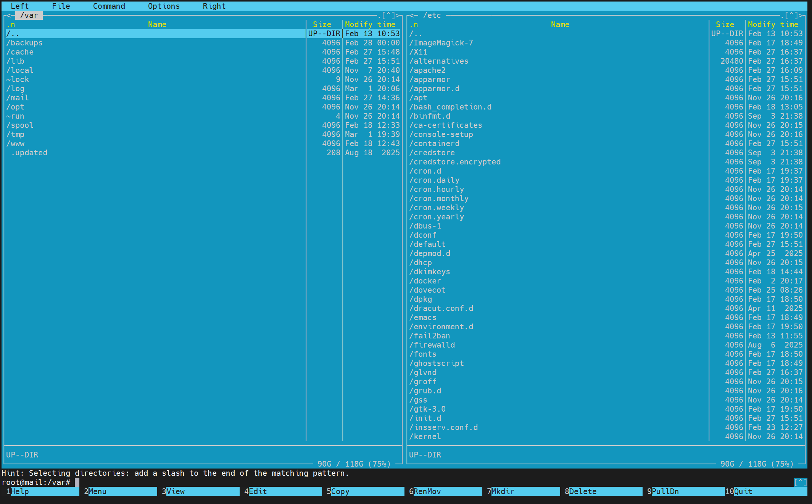This screenshot has height=504, width=812.
Task: Open the Command menu
Action: coord(109,6)
